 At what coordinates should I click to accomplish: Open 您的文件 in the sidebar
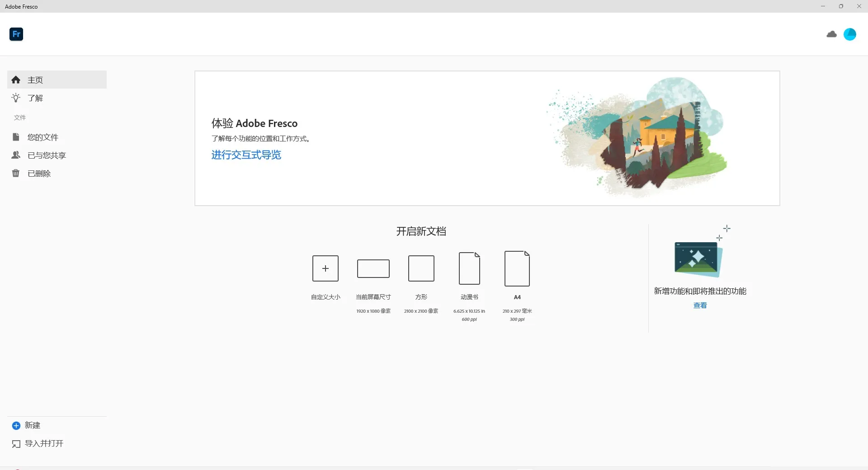point(42,137)
